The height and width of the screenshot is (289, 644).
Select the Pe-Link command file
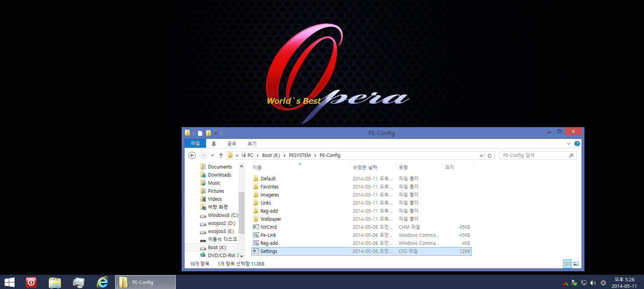click(x=361, y=235)
